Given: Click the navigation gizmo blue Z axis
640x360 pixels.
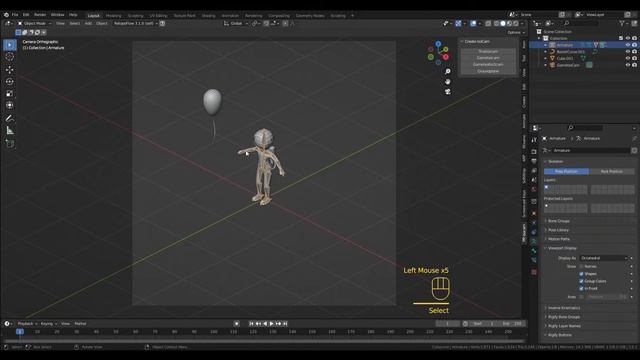Looking at the screenshot, I should [438, 44].
